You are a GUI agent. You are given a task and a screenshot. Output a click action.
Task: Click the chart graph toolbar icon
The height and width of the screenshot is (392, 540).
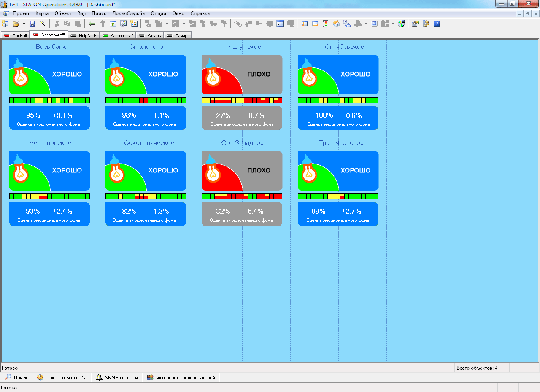tap(280, 24)
